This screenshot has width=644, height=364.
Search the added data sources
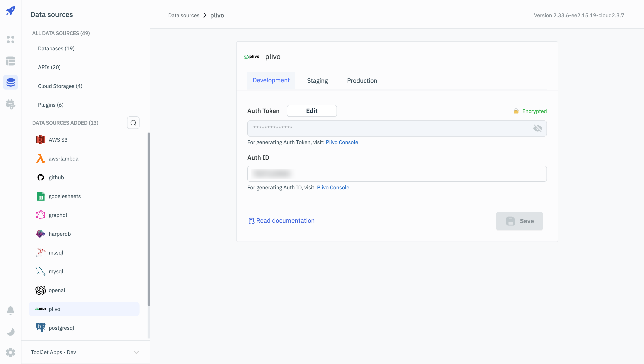tap(133, 123)
